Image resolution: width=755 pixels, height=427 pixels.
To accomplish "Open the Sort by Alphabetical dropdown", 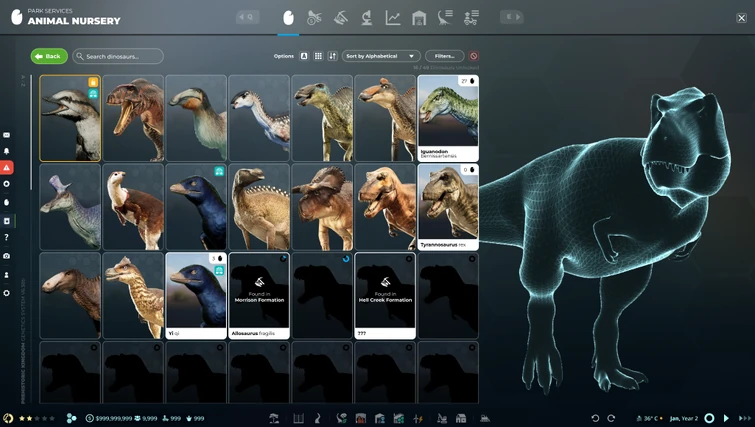I will tap(381, 56).
